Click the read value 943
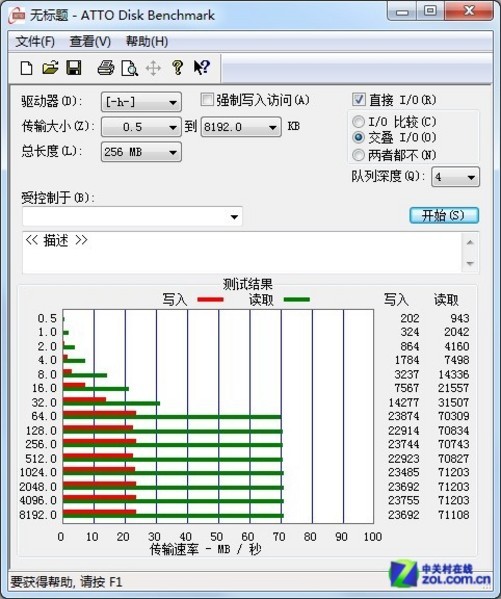The image size is (501, 599). pyautogui.click(x=459, y=318)
